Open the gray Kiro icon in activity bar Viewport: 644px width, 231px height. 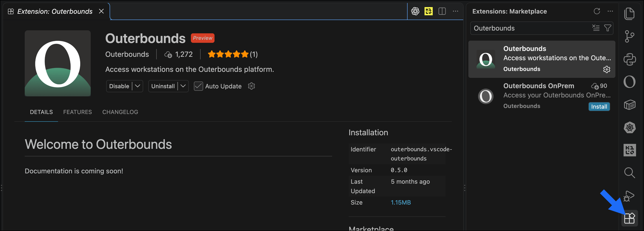coord(630,150)
